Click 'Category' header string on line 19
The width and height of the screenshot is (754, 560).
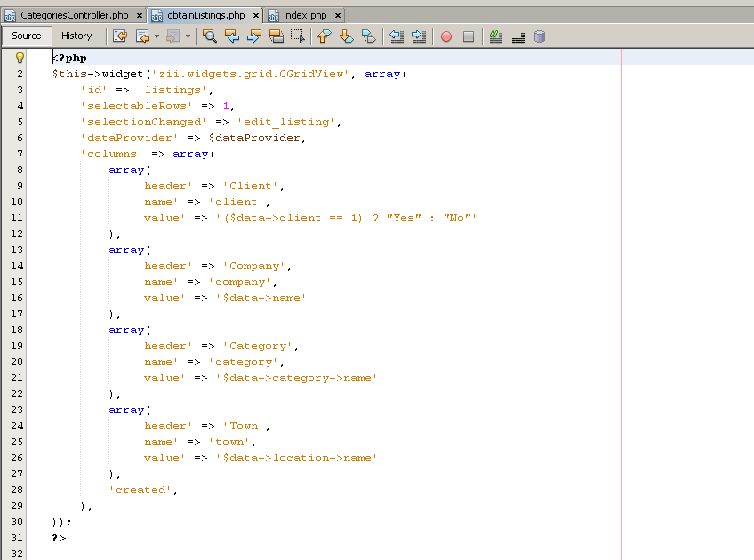(258, 346)
